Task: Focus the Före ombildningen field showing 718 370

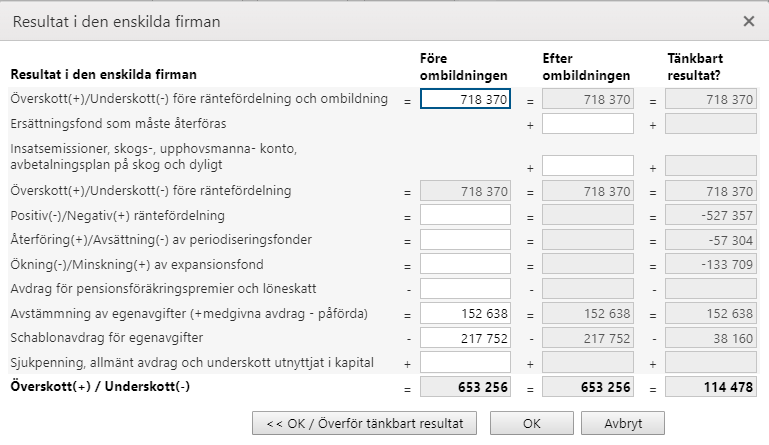Action: click(x=465, y=99)
